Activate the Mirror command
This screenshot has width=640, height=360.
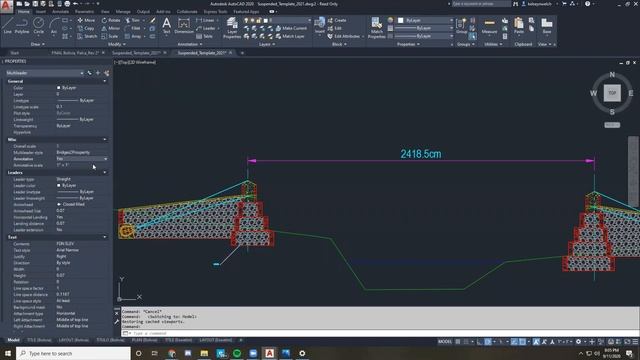pos(111,28)
